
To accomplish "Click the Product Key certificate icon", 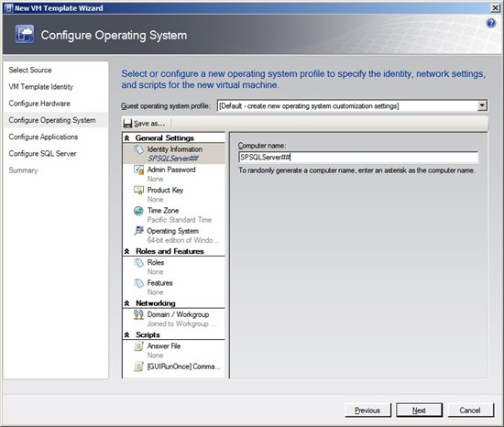I will tap(138, 191).
